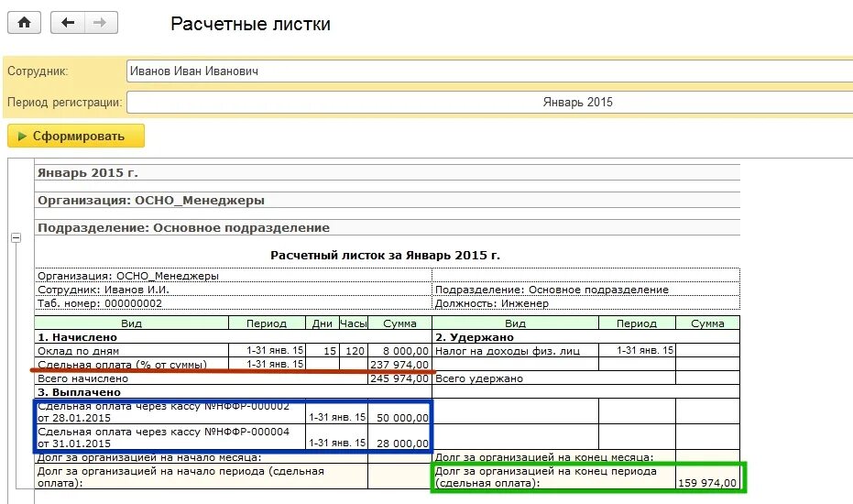
Task: Select the Налог на доходы физ. лиц cell
Action: [516, 351]
